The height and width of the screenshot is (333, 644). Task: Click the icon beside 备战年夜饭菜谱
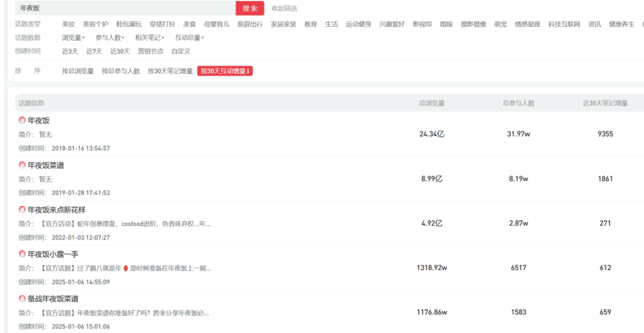(x=22, y=298)
